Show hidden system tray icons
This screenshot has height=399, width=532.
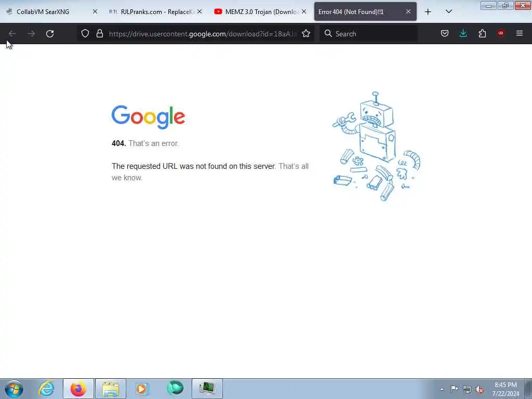coord(442,389)
